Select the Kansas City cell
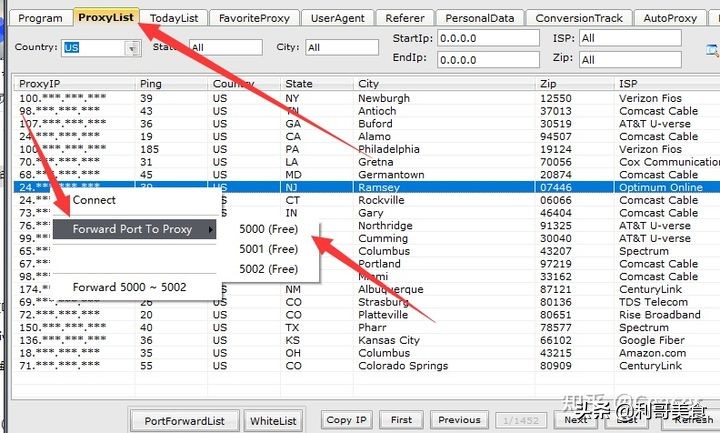 coord(389,341)
